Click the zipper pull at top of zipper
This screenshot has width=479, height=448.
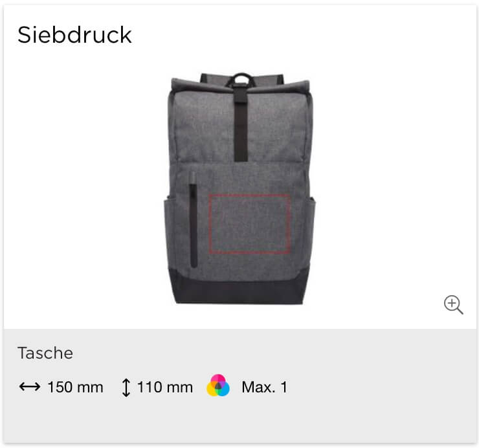[x=192, y=177]
